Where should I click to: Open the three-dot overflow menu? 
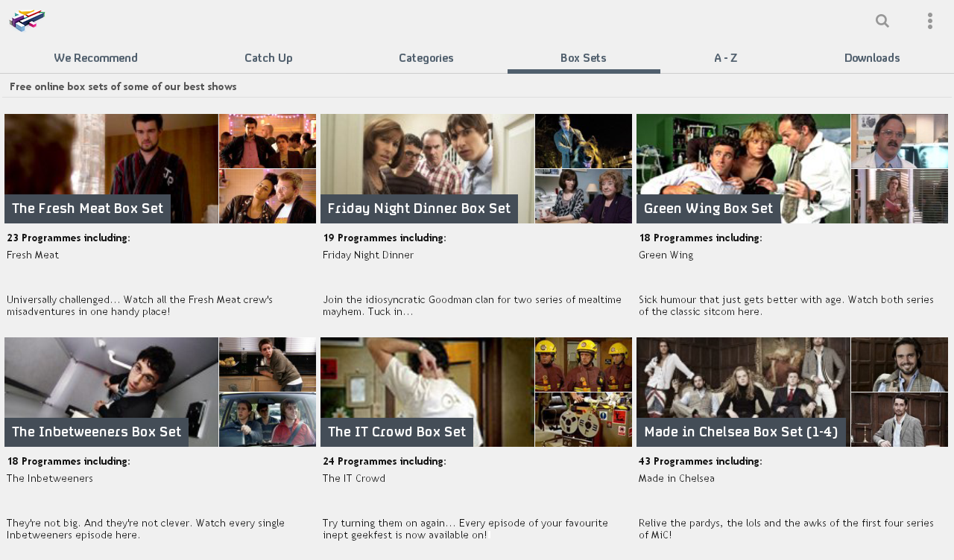click(929, 21)
